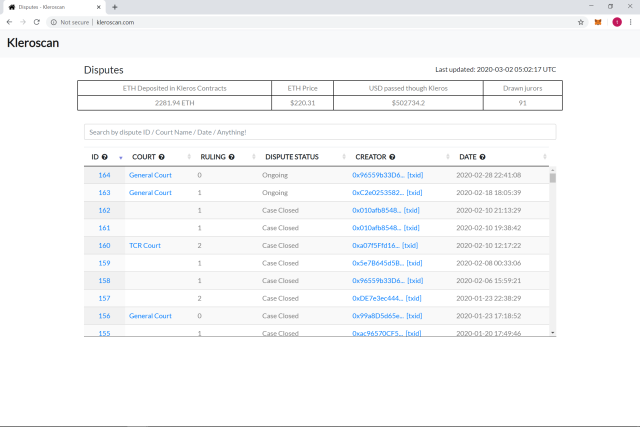The image size is (640, 427).
Task: Sort table by the ID column arrow
Action: (x=120, y=158)
